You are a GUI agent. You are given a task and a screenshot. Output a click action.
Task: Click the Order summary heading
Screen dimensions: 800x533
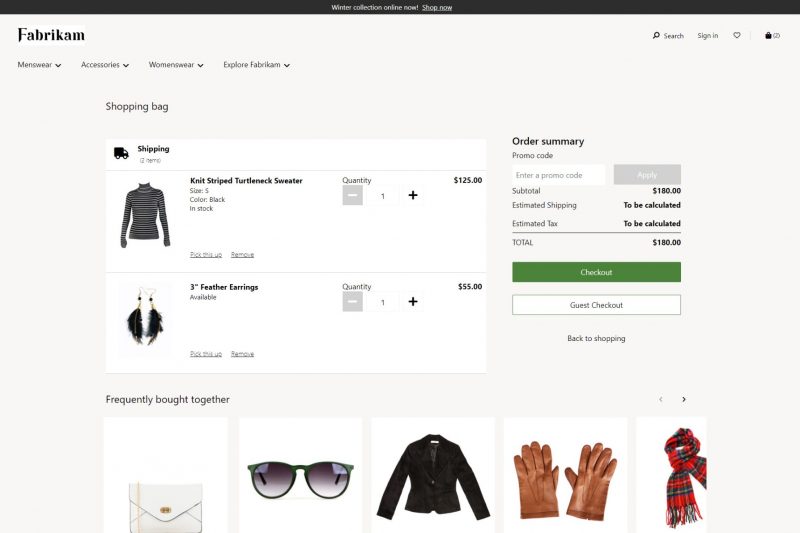(x=548, y=141)
